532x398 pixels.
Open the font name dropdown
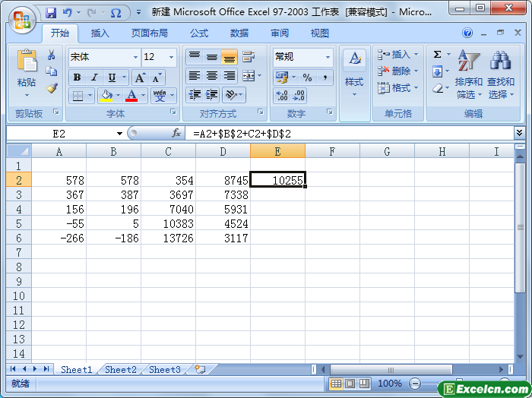pos(135,58)
